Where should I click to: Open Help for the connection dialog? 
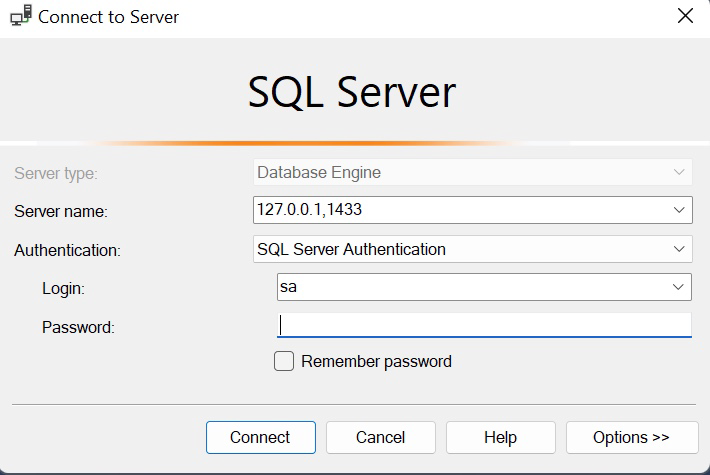click(500, 437)
